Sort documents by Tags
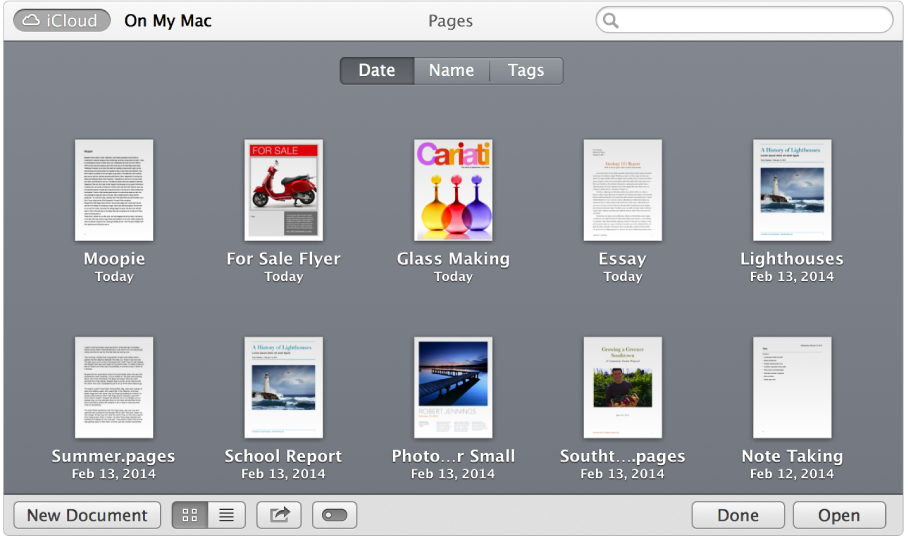The height and width of the screenshot is (540, 908). pos(526,71)
